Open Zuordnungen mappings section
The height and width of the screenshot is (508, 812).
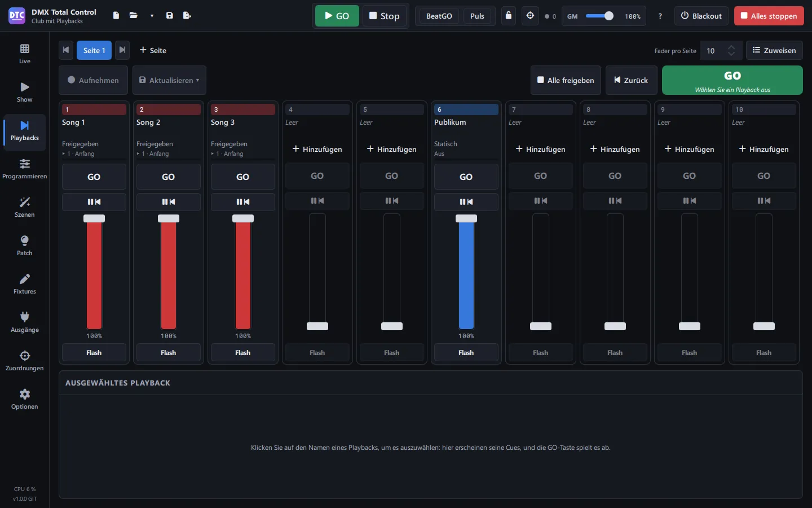point(25,361)
